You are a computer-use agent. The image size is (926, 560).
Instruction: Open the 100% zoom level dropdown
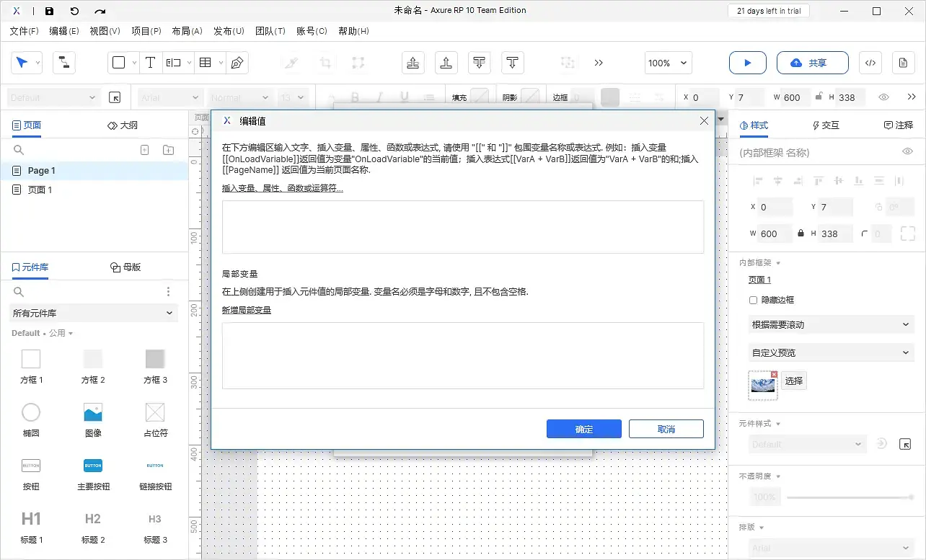click(x=667, y=63)
